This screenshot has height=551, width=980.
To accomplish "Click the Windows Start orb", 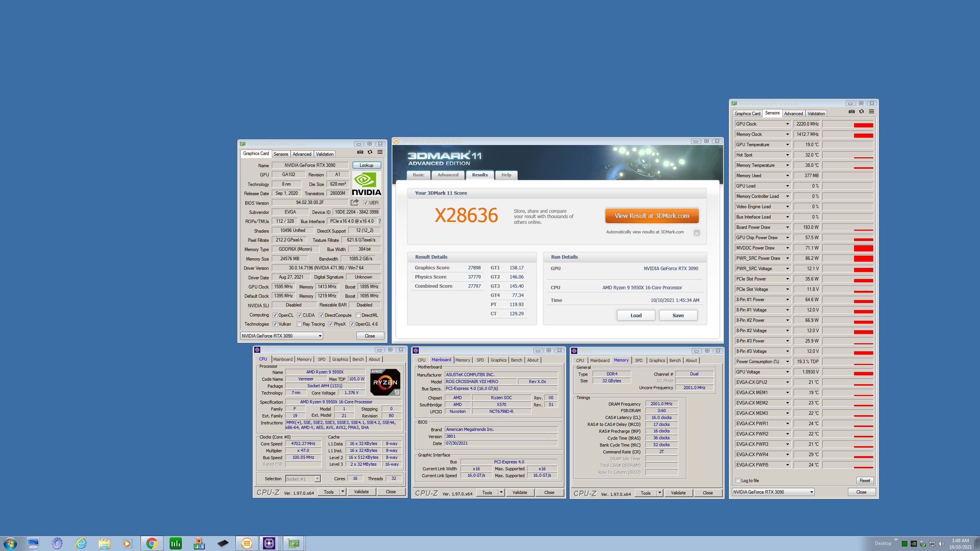I will point(10,543).
